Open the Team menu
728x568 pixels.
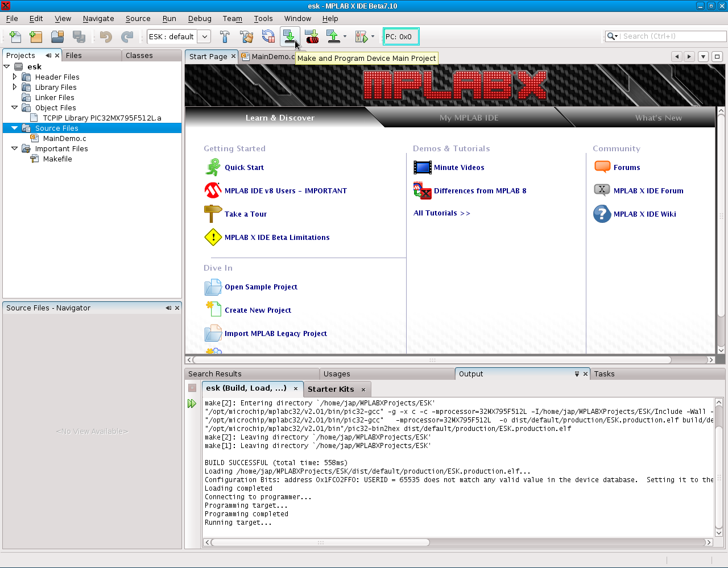tap(232, 18)
